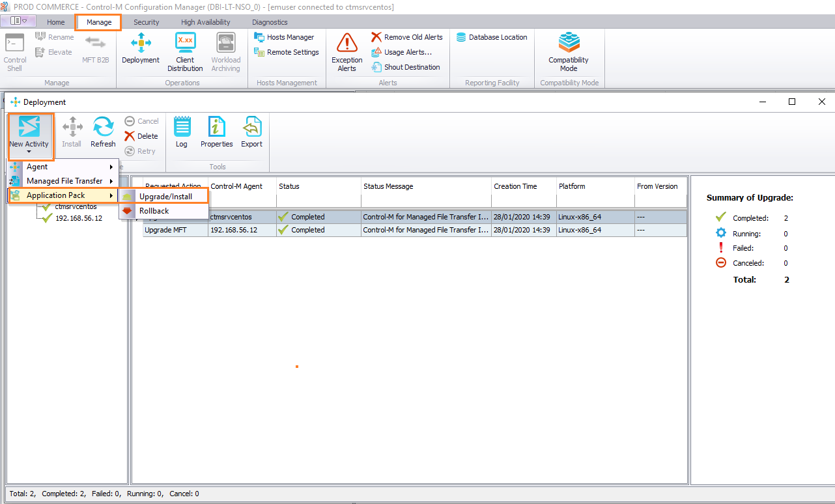Open the Diagnostics tab
835x504 pixels.
270,22
